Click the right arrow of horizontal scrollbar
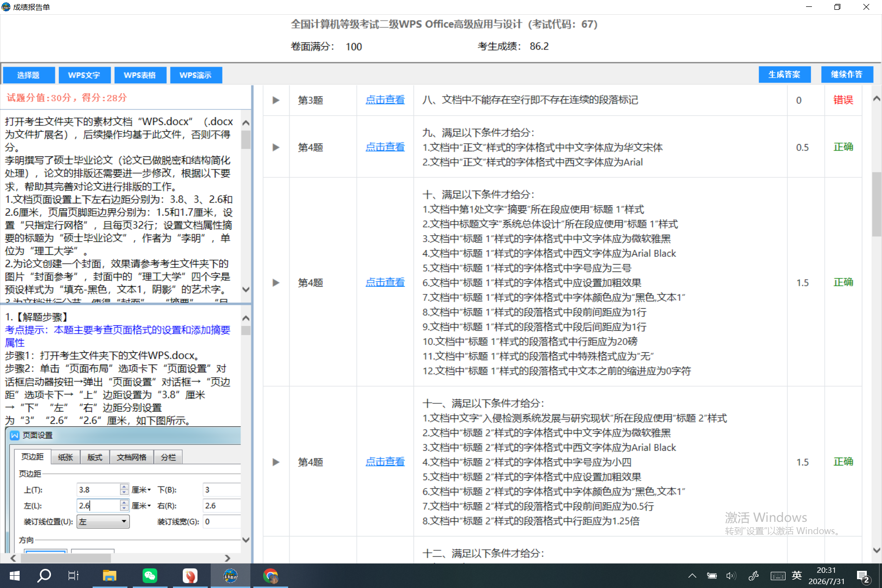The image size is (882, 588). coord(227,558)
